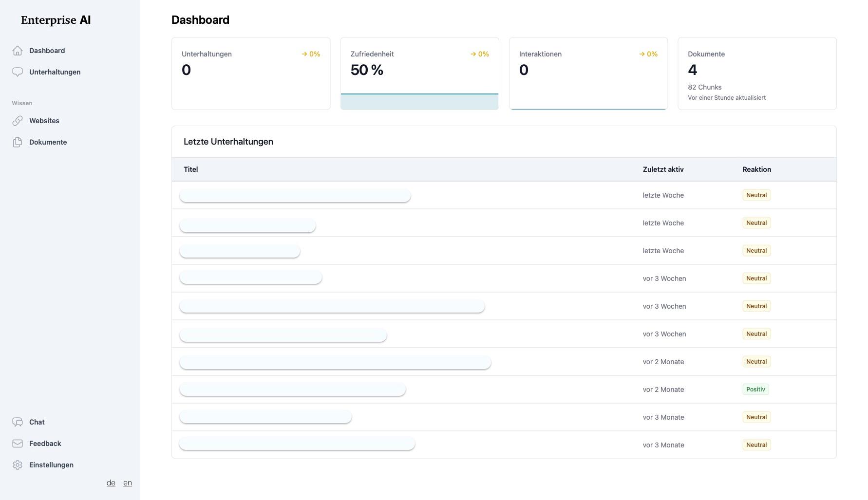Click the Websites link chain icon
The height and width of the screenshot is (500, 868).
(18, 121)
